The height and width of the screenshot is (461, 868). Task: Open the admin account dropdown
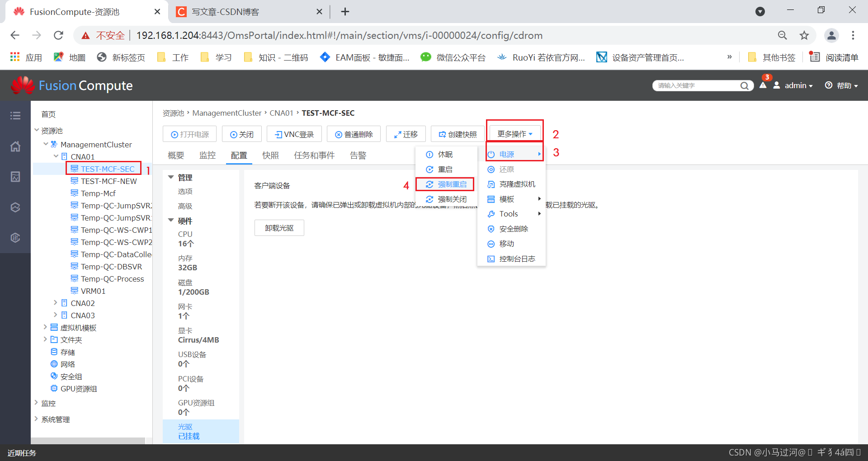[797, 85]
